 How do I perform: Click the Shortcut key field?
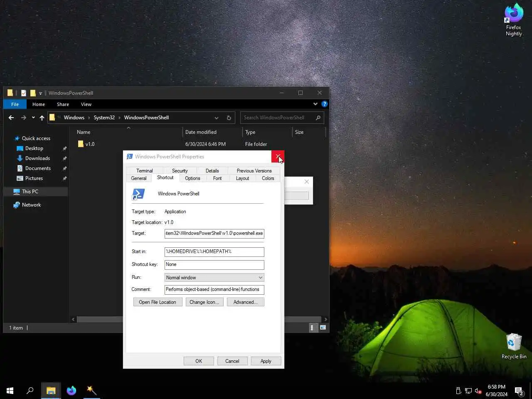[x=214, y=265]
